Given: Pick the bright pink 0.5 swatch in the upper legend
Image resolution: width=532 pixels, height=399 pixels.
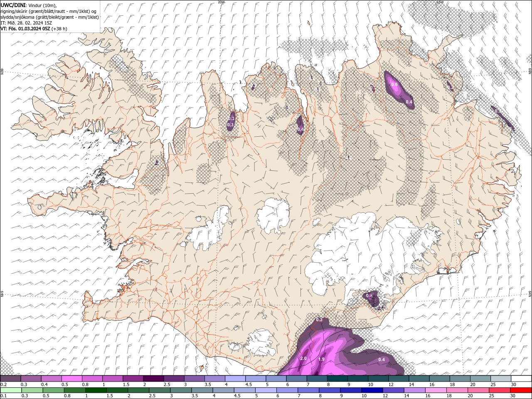Looking at the screenshot, I should 71,379.
